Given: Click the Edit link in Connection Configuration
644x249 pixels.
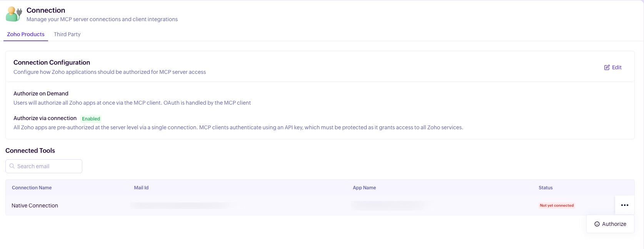Looking at the screenshot, I should click(616, 67).
